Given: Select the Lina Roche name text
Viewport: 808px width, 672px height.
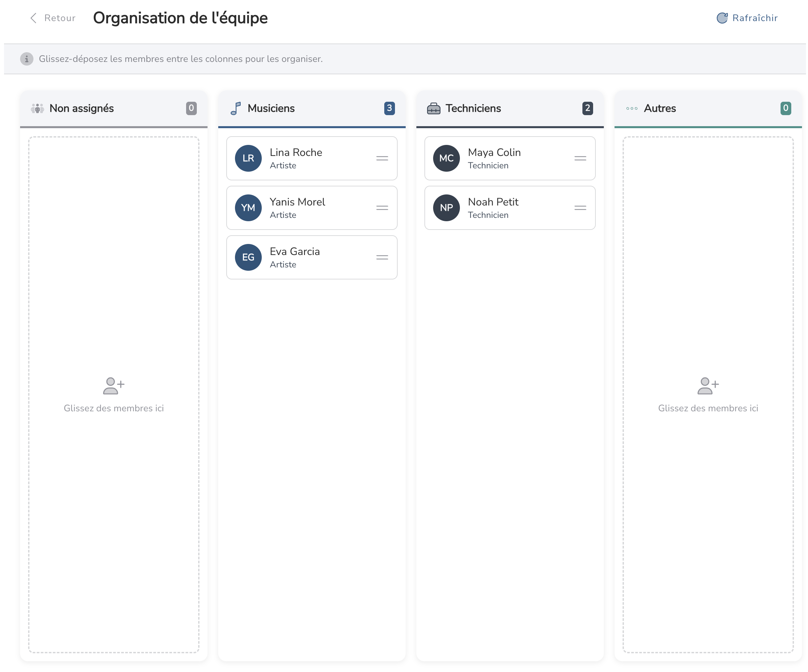Looking at the screenshot, I should click(296, 152).
